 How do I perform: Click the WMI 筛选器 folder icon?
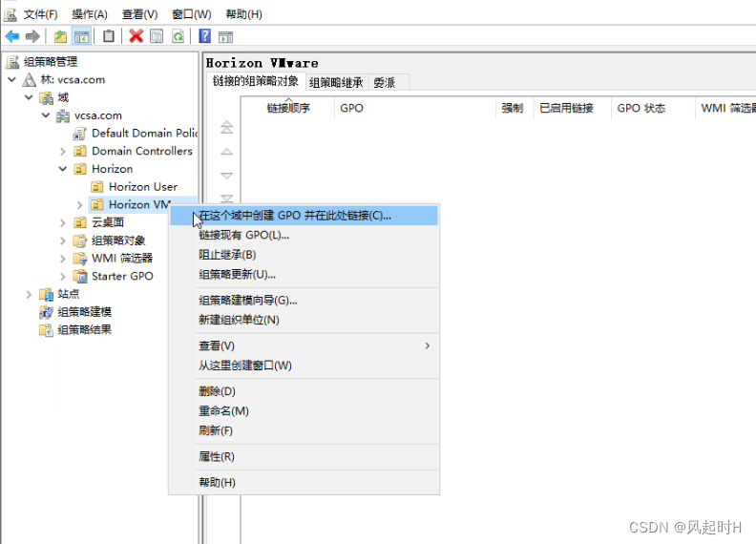[80, 259]
